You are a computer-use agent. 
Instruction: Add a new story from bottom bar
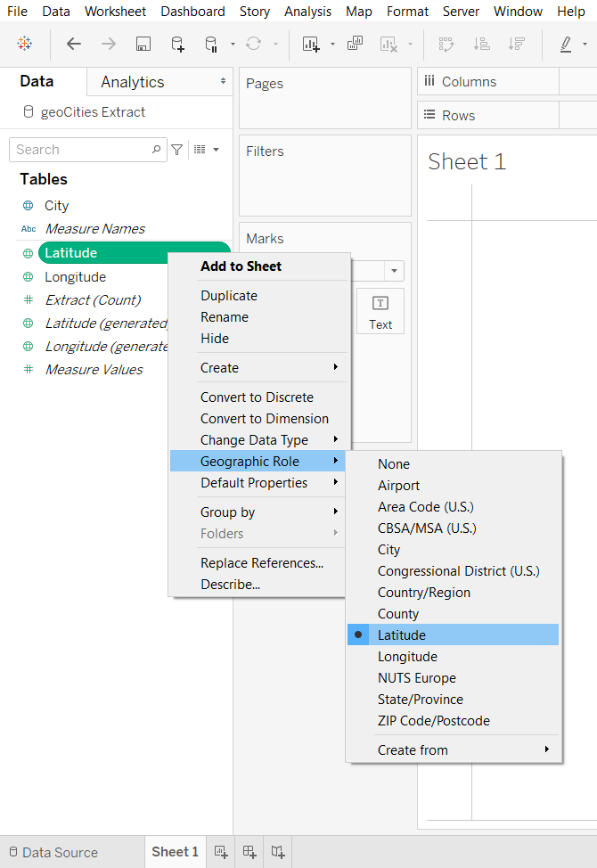pyautogui.click(x=278, y=852)
